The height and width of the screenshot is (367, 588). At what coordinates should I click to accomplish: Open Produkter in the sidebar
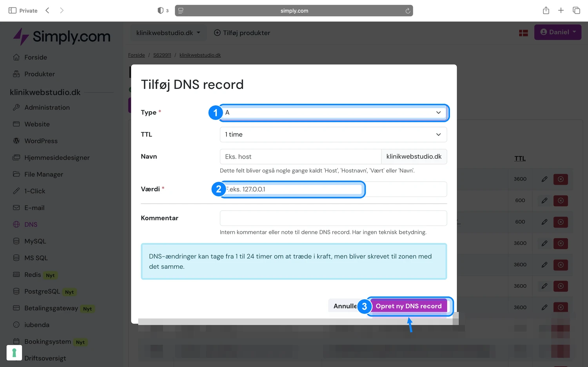pyautogui.click(x=40, y=74)
